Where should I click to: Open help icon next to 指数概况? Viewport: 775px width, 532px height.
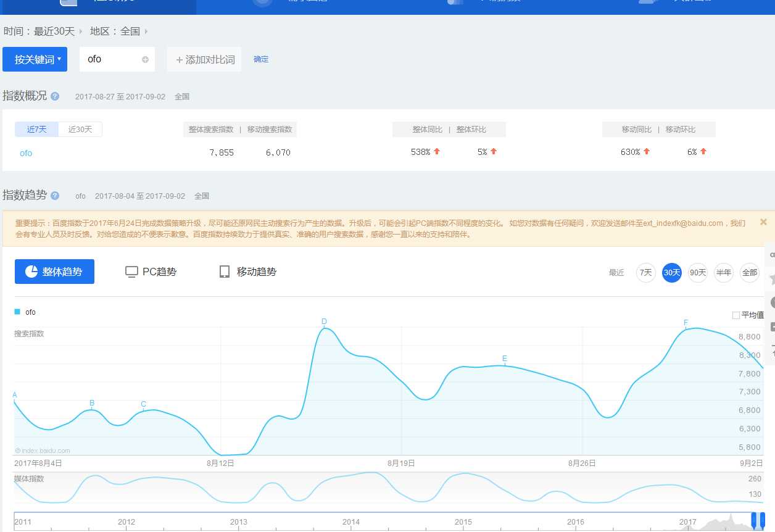tap(55, 96)
